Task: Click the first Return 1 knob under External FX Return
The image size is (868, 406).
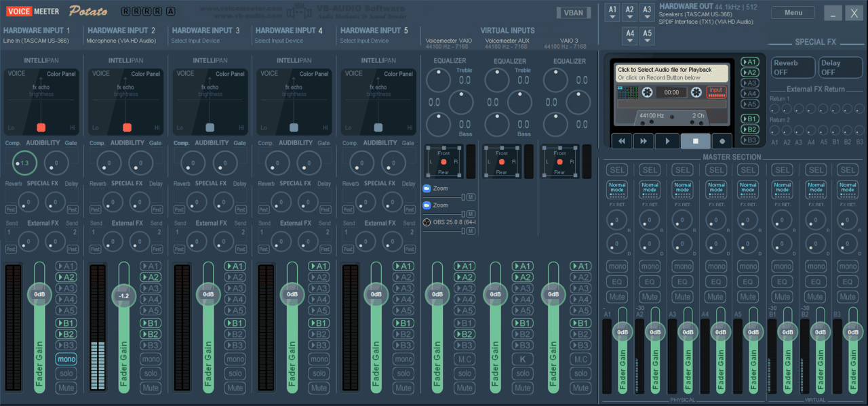Action: [x=775, y=108]
